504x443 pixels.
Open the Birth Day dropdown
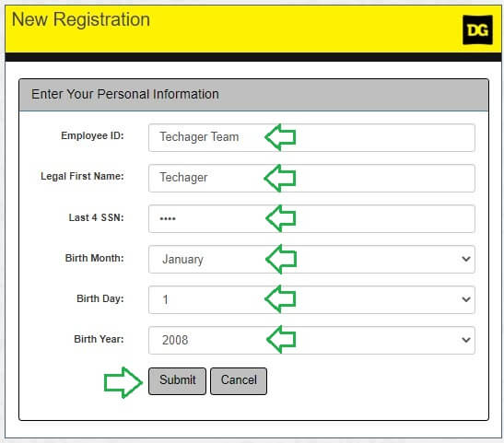click(x=311, y=299)
